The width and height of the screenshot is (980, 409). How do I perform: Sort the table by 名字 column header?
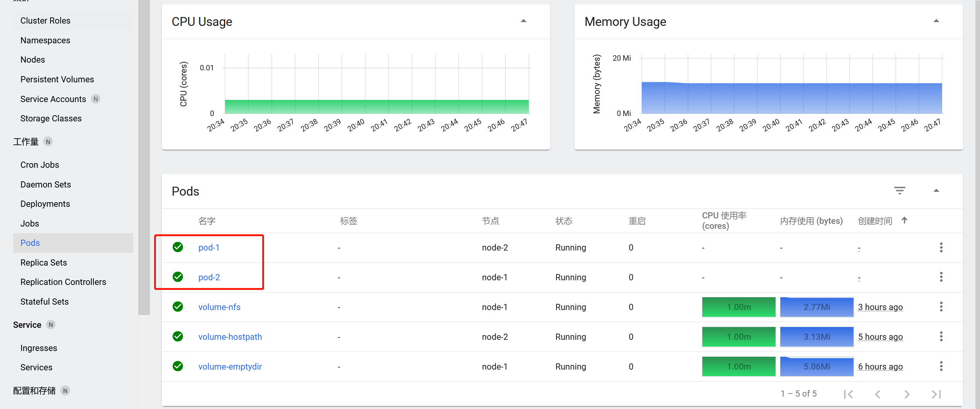tap(207, 221)
